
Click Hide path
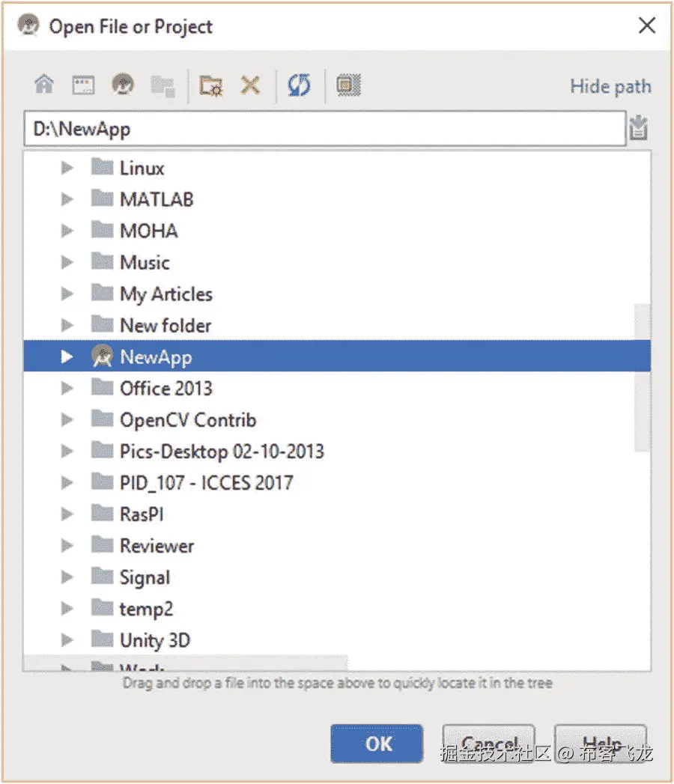(x=610, y=86)
